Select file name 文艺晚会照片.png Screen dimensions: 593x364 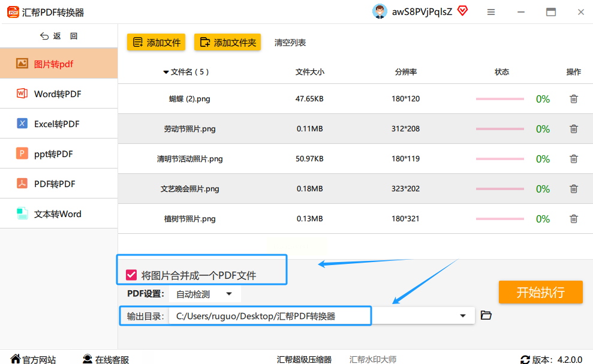189,188
